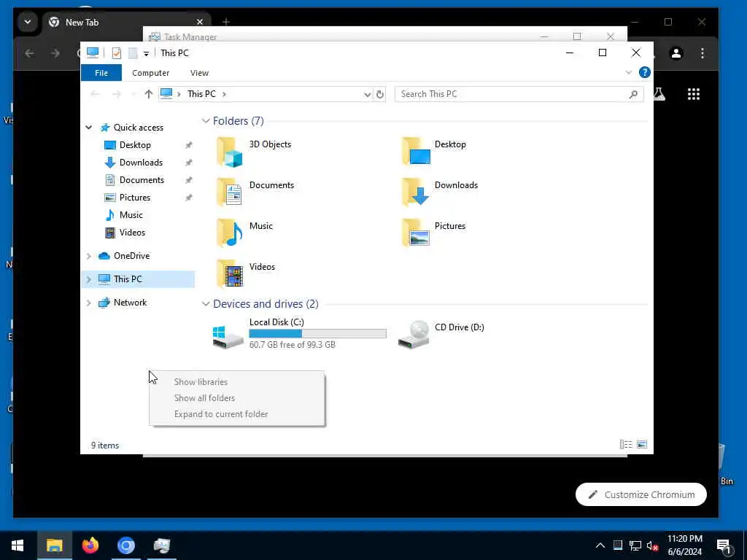Select Documents under Quick access
Screen dimensions: 747x560
(x=142, y=180)
